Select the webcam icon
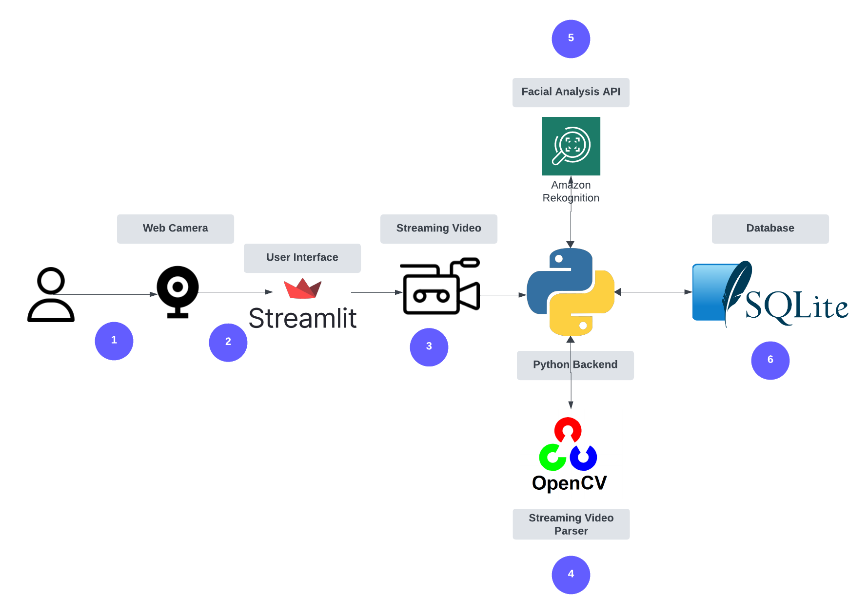The width and height of the screenshot is (868, 614). [x=178, y=292]
